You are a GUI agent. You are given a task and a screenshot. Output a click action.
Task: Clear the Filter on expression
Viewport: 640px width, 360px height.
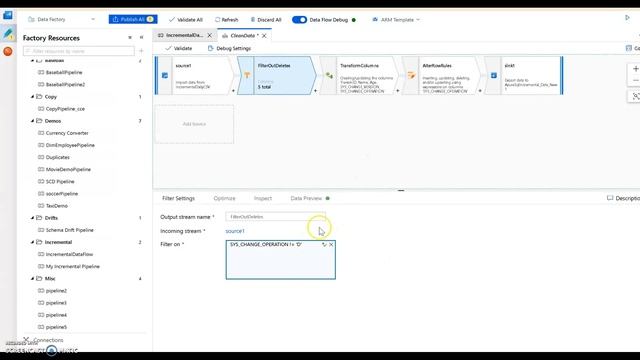pyautogui.click(x=331, y=244)
